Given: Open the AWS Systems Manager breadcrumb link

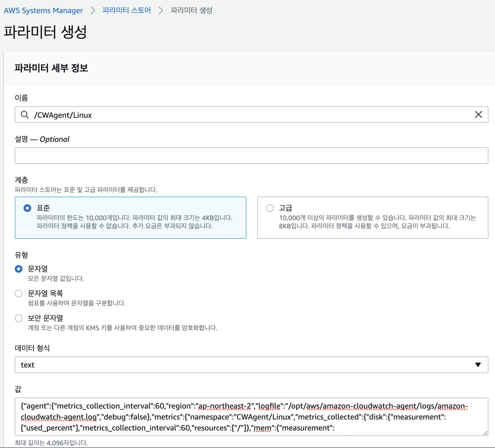Looking at the screenshot, I should pos(43,10).
